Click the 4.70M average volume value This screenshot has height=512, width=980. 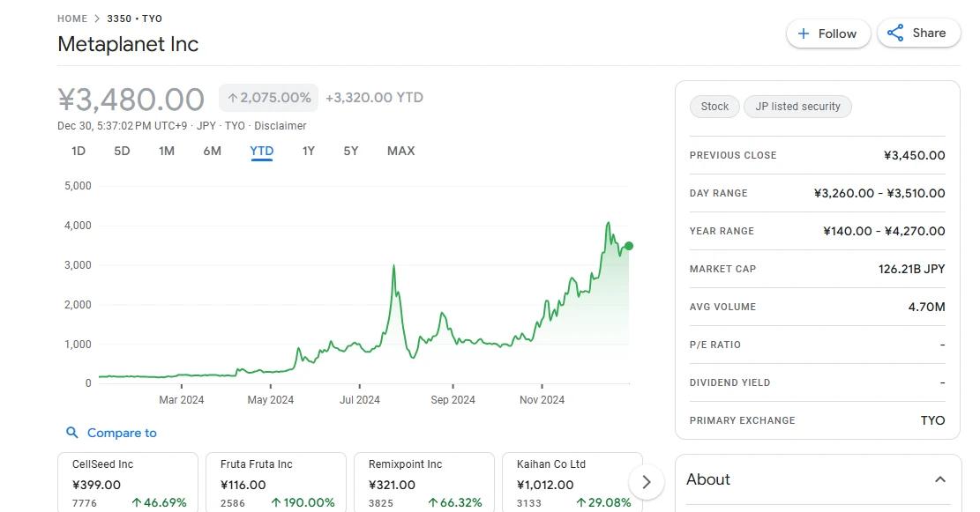tap(927, 308)
